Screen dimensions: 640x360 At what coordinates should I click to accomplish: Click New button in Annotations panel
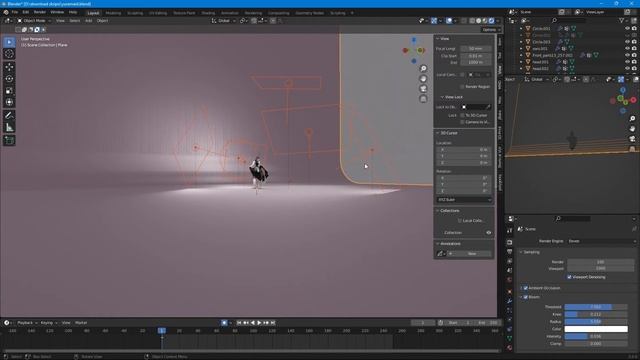tap(469, 253)
